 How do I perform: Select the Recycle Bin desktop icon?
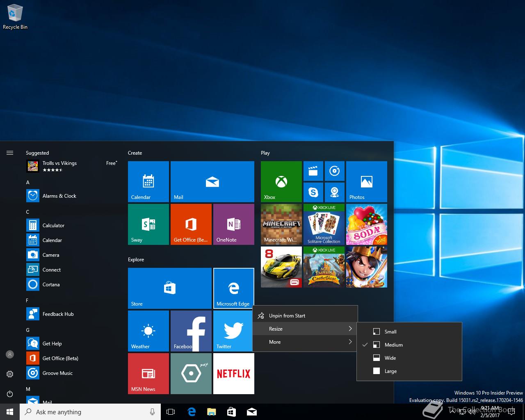click(x=15, y=17)
